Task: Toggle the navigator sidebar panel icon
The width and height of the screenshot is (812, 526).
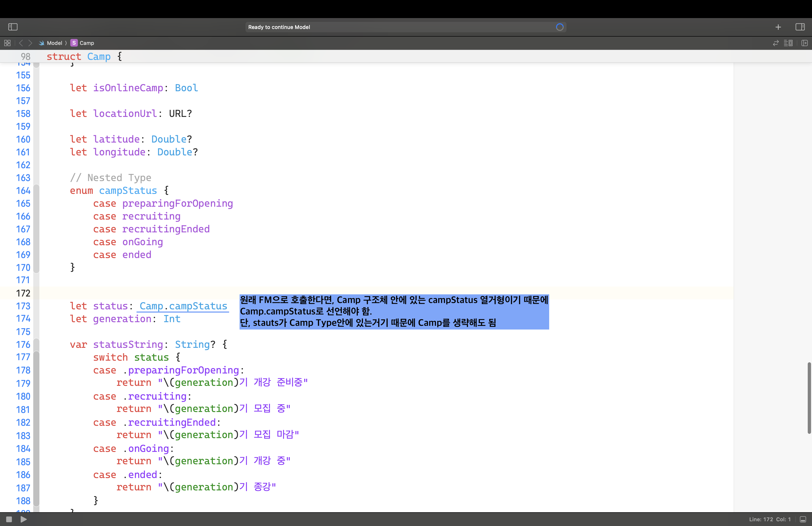Action: tap(13, 27)
